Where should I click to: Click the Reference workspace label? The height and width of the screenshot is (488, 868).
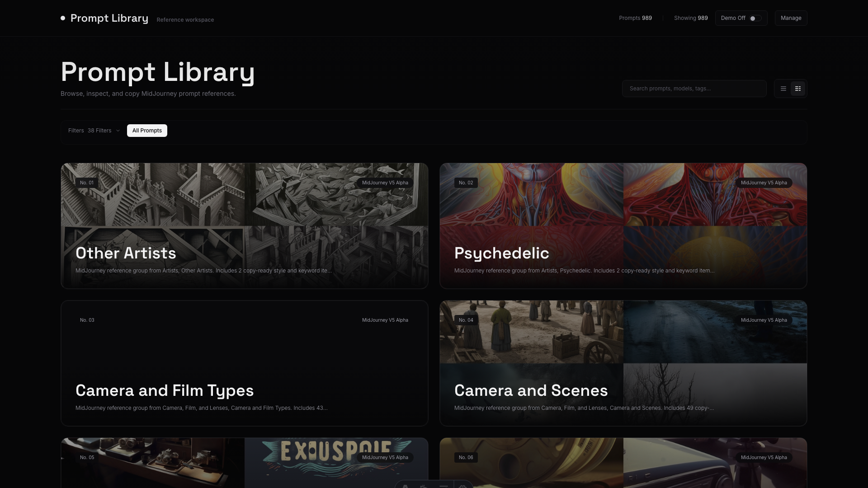click(x=185, y=20)
